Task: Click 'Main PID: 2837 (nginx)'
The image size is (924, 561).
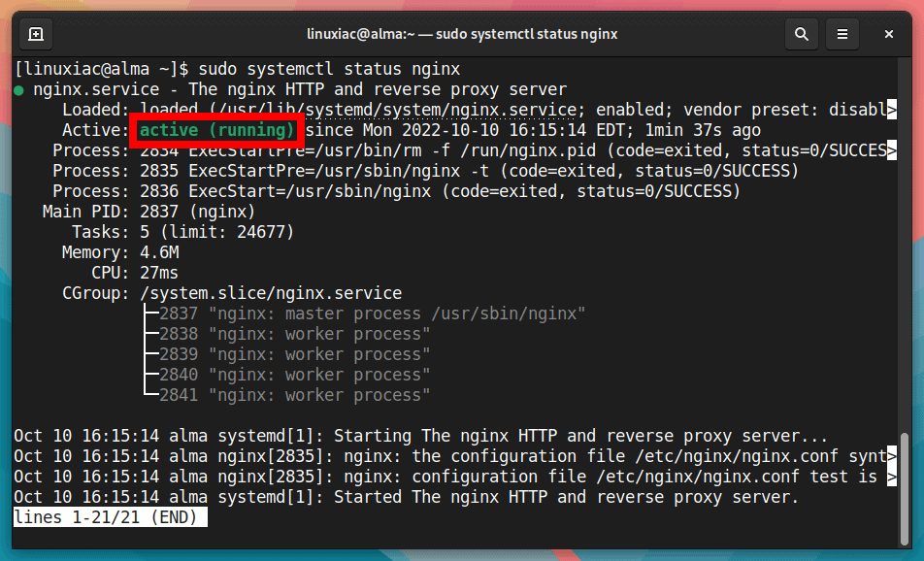Action: click(x=149, y=212)
